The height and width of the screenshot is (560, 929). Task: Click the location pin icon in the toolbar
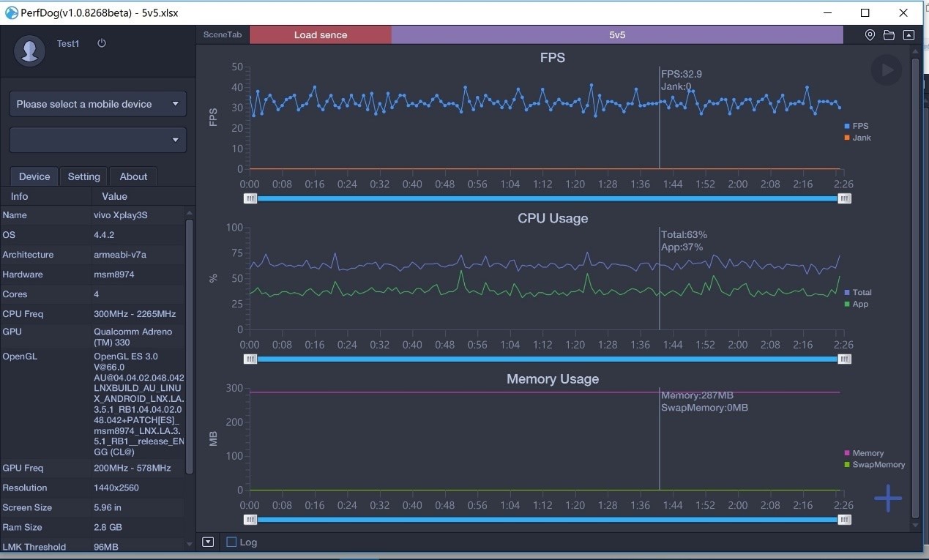[869, 34]
